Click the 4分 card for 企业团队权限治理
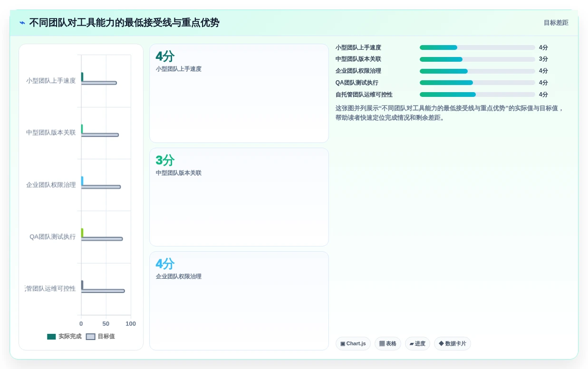This screenshot has height=369, width=588. (239, 301)
